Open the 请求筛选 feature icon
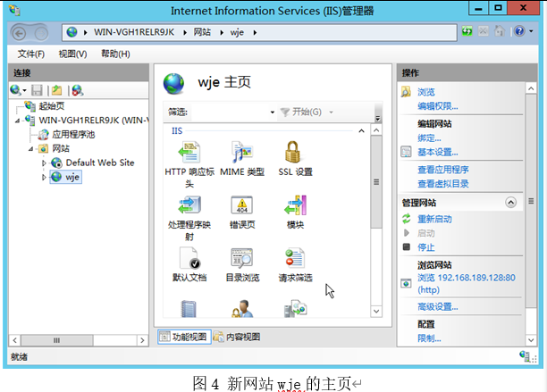This screenshot has height=392, width=547. tap(295, 258)
